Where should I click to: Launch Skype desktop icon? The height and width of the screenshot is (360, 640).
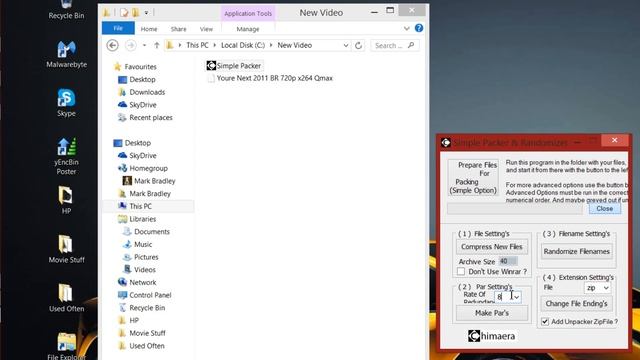pos(66,103)
